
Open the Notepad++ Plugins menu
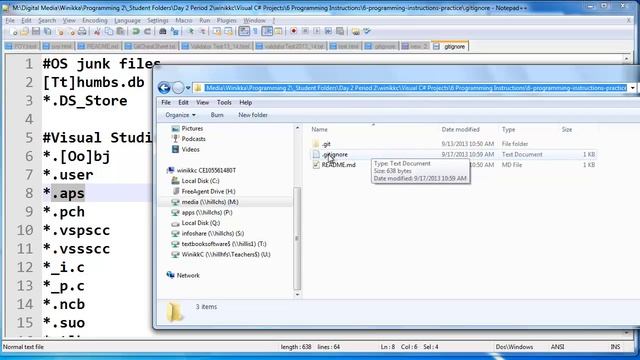coord(227,20)
